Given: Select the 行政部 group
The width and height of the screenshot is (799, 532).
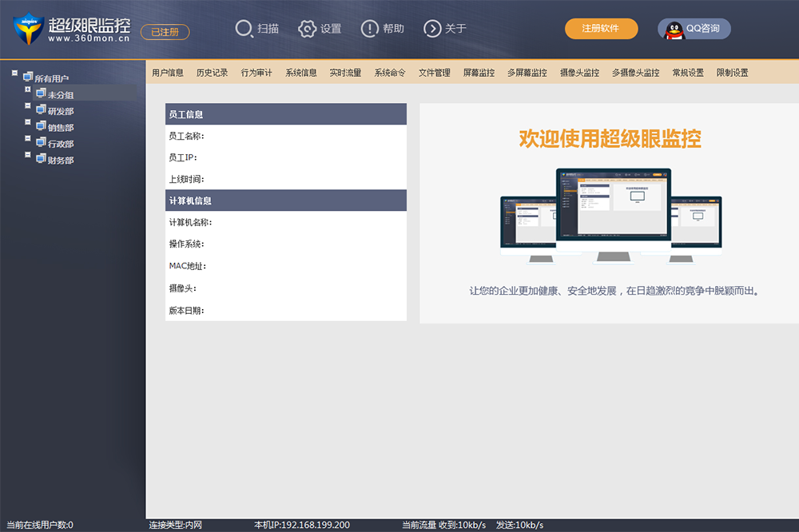Looking at the screenshot, I should [x=61, y=144].
